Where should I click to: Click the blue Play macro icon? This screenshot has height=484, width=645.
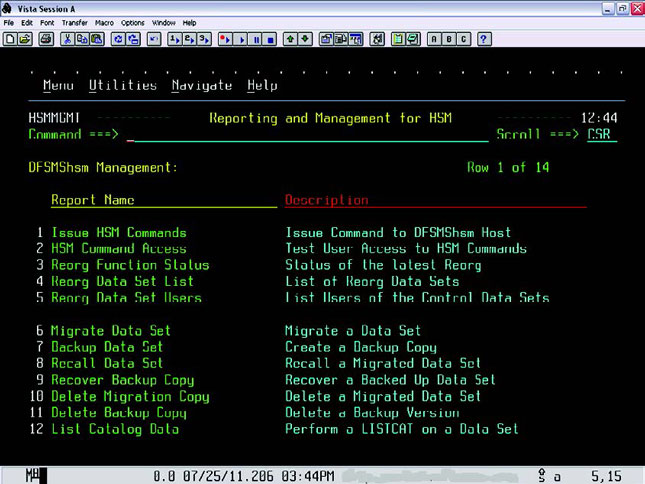click(241, 39)
